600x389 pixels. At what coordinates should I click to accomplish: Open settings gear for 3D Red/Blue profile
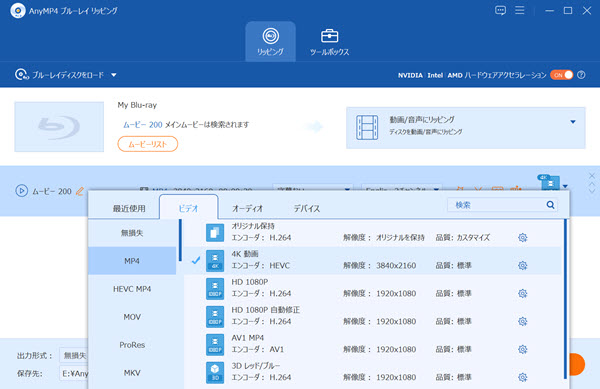click(523, 377)
